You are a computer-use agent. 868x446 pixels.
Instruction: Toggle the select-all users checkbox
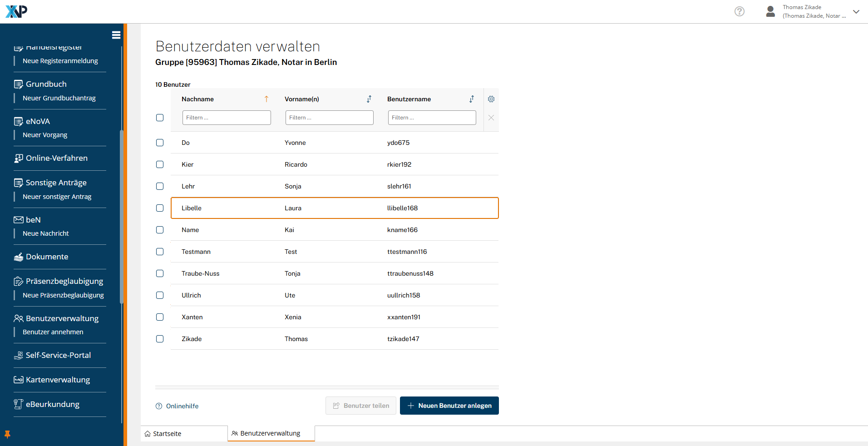pyautogui.click(x=160, y=118)
